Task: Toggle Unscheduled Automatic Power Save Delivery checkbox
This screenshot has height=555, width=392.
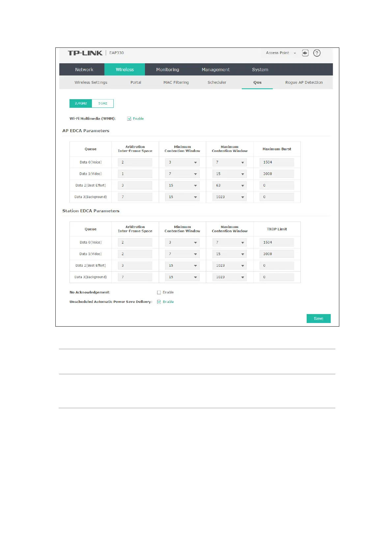Action: pyautogui.click(x=159, y=302)
